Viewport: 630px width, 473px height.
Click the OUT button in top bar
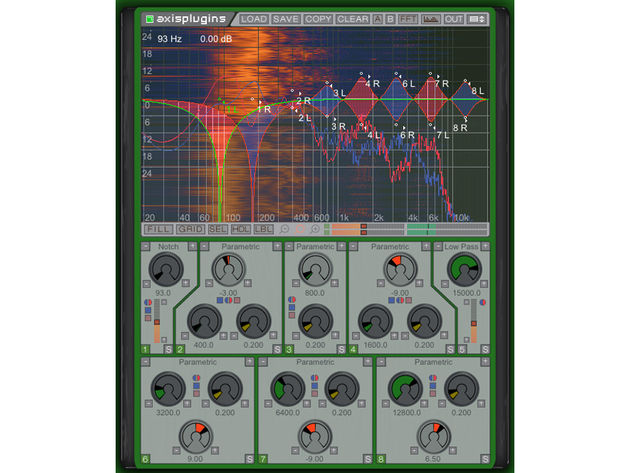(x=454, y=19)
